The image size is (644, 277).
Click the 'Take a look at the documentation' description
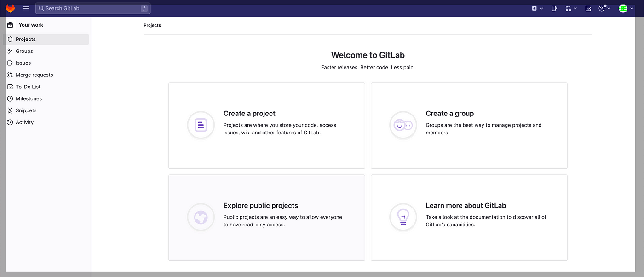coord(486,221)
